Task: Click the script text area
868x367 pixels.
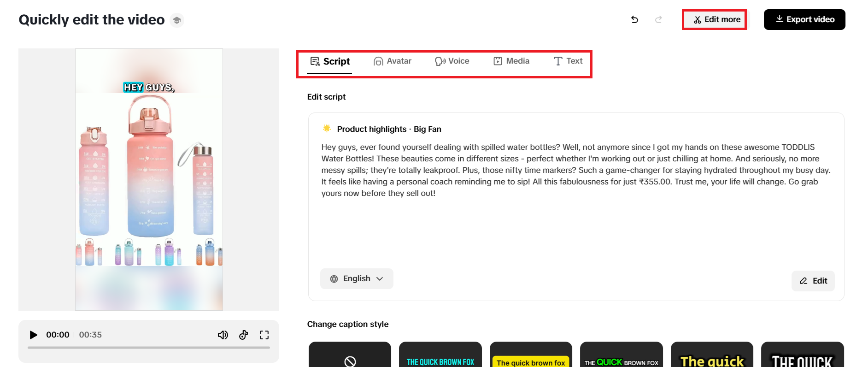Action: [x=576, y=170]
